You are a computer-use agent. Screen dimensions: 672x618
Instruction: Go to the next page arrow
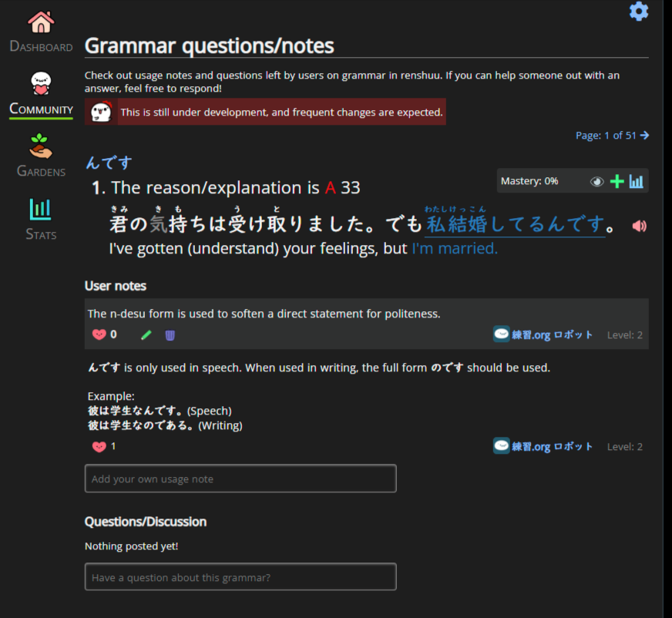pos(644,136)
